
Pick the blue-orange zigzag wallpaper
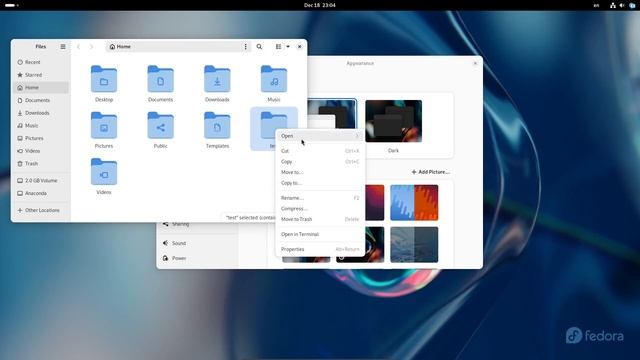[x=414, y=202]
